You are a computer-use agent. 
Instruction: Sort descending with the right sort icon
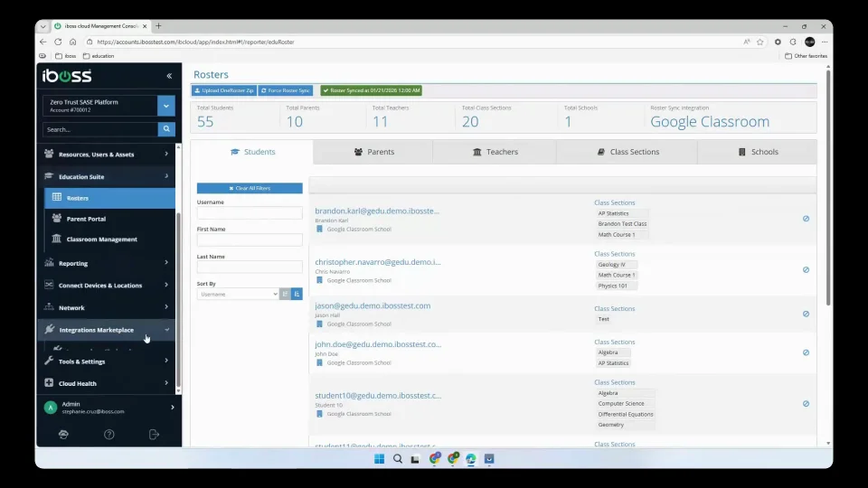click(297, 294)
